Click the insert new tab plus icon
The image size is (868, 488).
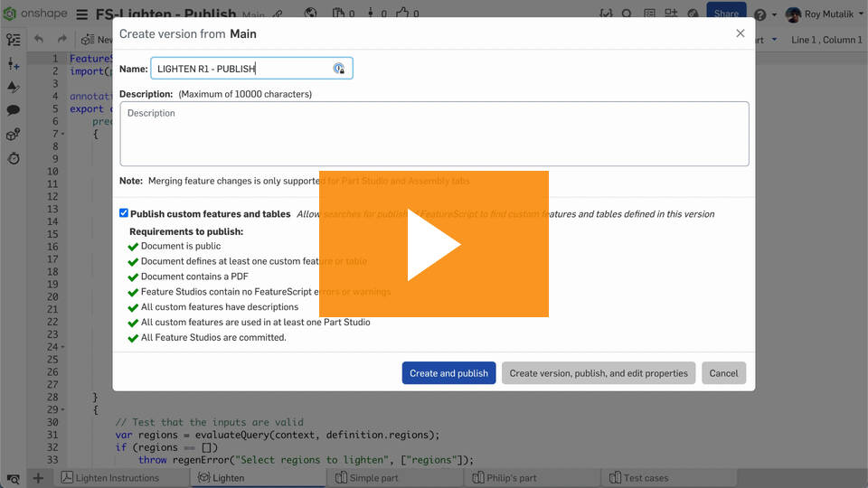[38, 477]
